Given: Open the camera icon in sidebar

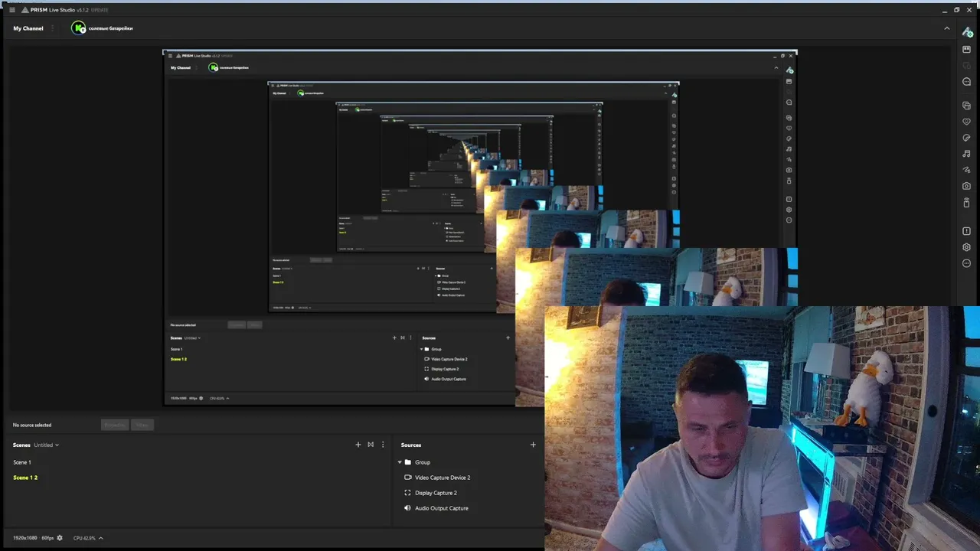Looking at the screenshot, I should [x=966, y=186].
